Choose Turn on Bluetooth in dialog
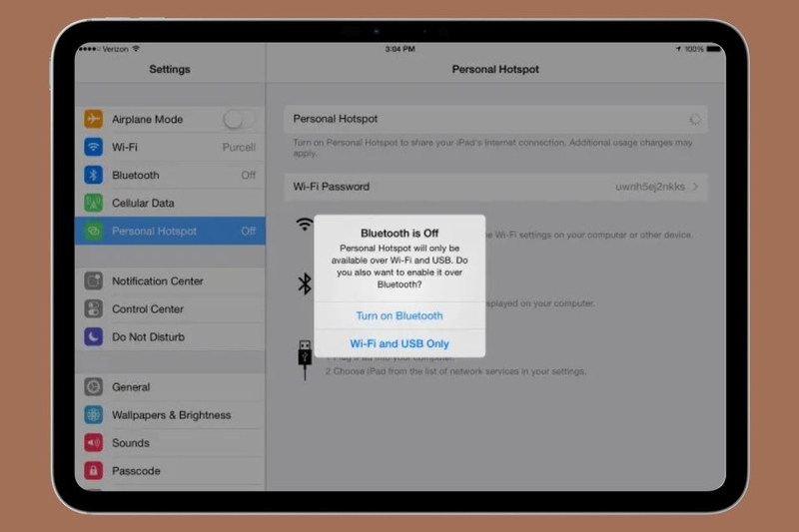The image size is (799, 532). (x=399, y=315)
